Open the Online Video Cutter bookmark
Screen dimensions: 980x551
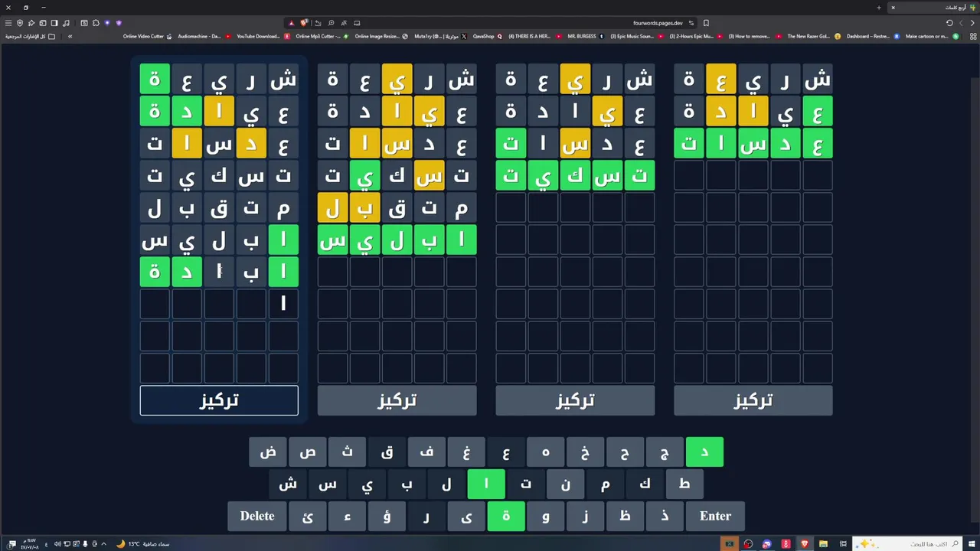[x=148, y=36]
